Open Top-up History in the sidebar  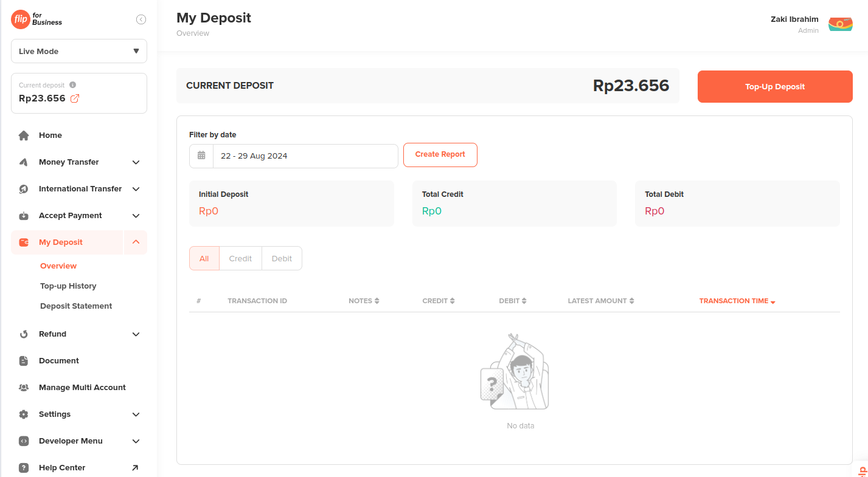click(68, 286)
